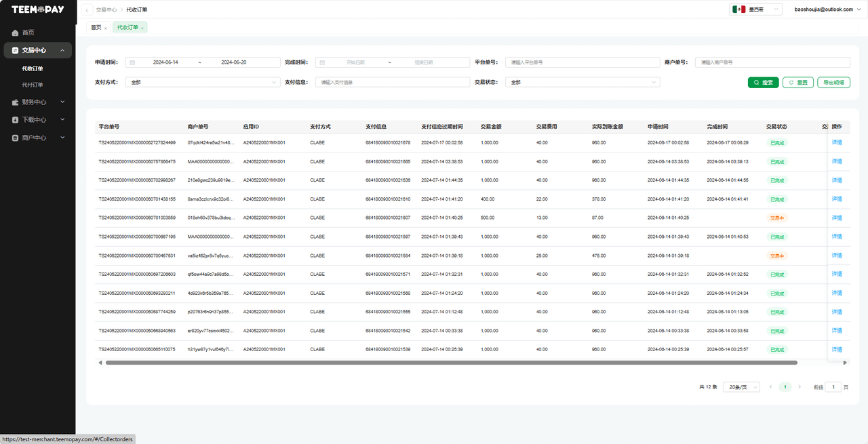This screenshot has width=868, height=444.
Task: Collapse the 交易中心 sidebar menu
Action: [62, 50]
